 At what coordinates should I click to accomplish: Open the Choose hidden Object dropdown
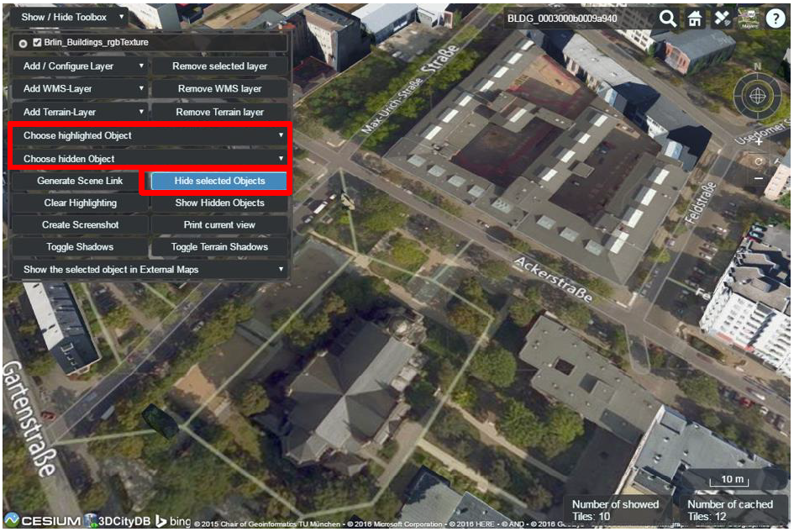coord(150,159)
